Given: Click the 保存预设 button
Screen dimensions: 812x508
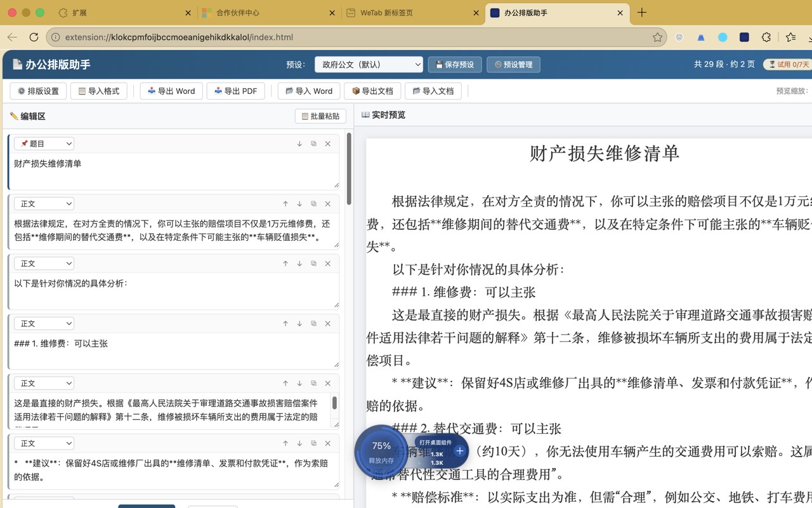Looking at the screenshot, I should point(455,64).
